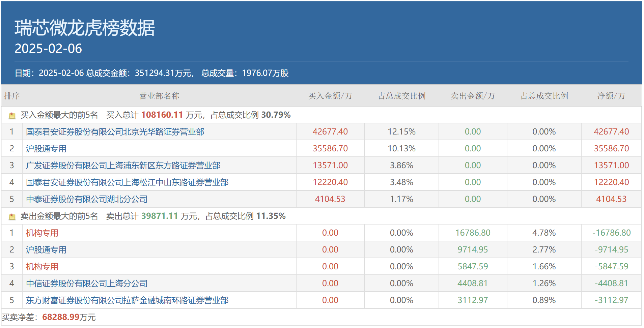Screen dimensions: 644x328
Task: Open 广发证券上海浦东新区东方路证券营业部 link
Action: click(x=123, y=166)
